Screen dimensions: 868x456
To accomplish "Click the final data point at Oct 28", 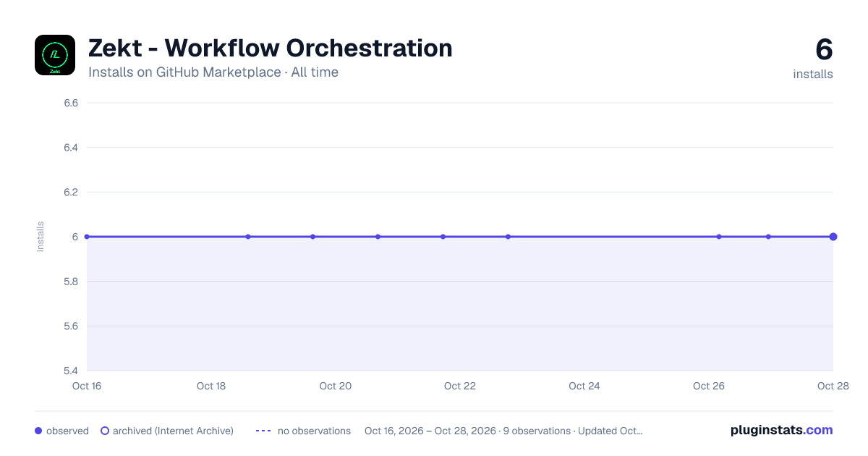I will (833, 237).
